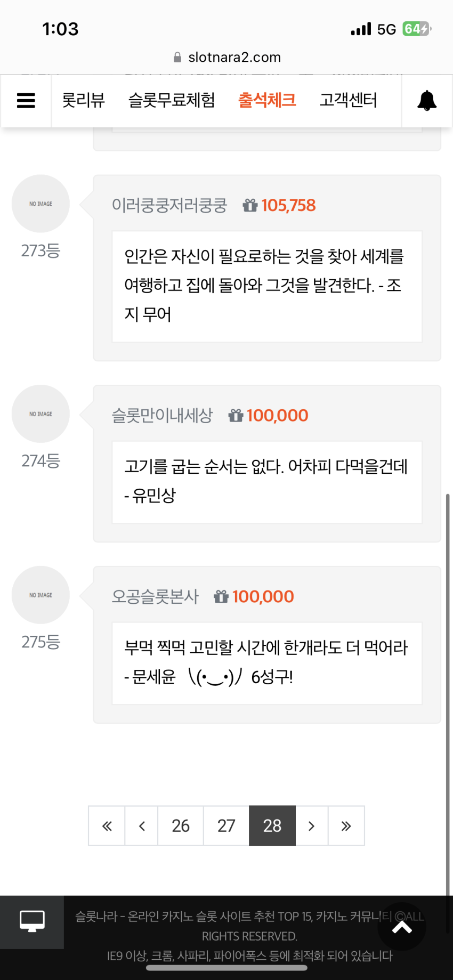Open the 롯리뷰 menu item

click(84, 100)
